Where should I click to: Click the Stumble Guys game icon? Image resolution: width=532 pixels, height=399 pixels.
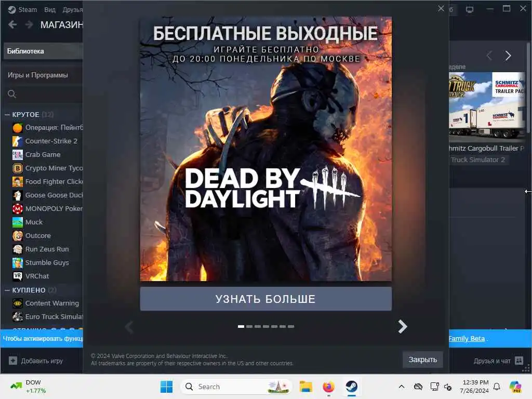pyautogui.click(x=18, y=262)
